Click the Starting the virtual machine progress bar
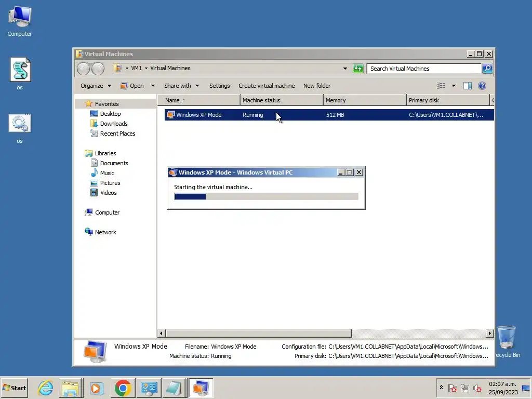This screenshot has width=532, height=399. pyautogui.click(x=267, y=196)
